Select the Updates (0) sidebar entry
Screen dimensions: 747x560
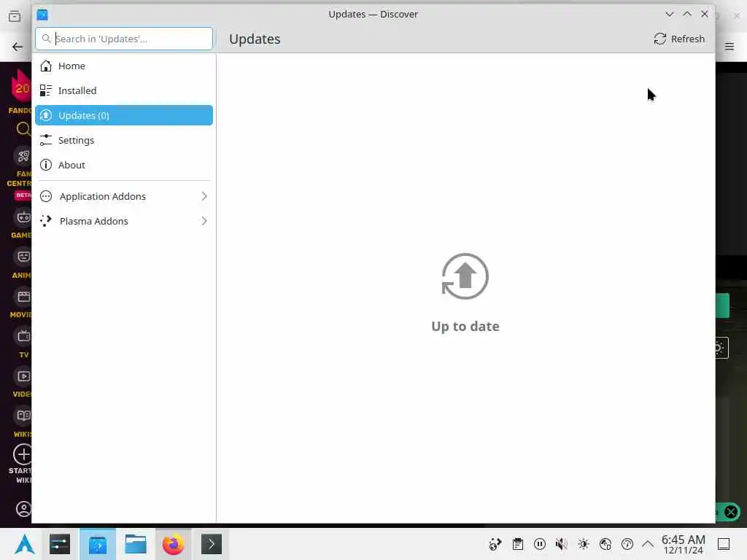coord(124,115)
